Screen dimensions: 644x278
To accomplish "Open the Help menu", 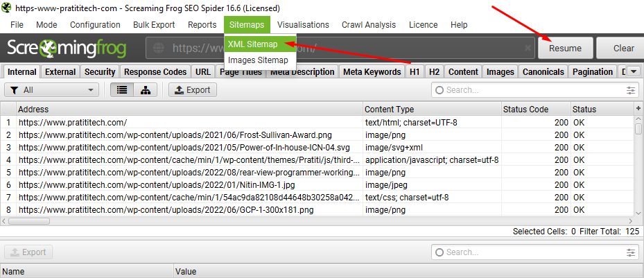I will click(x=459, y=25).
